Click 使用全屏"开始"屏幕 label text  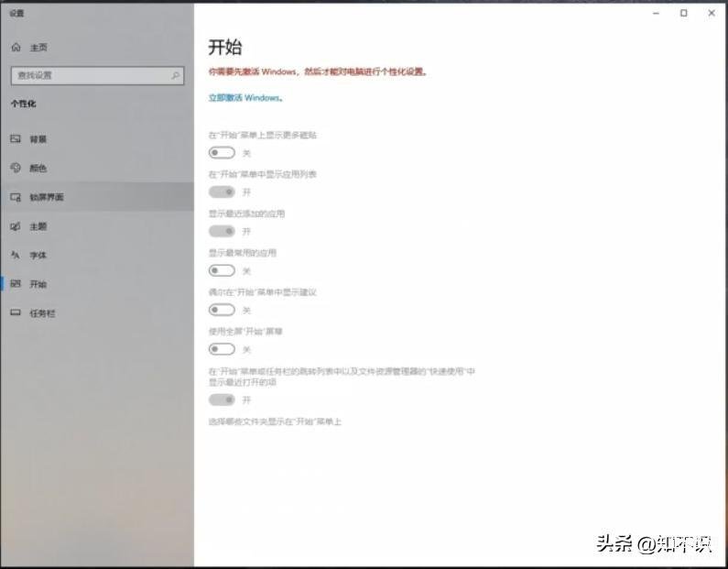pyautogui.click(x=245, y=331)
